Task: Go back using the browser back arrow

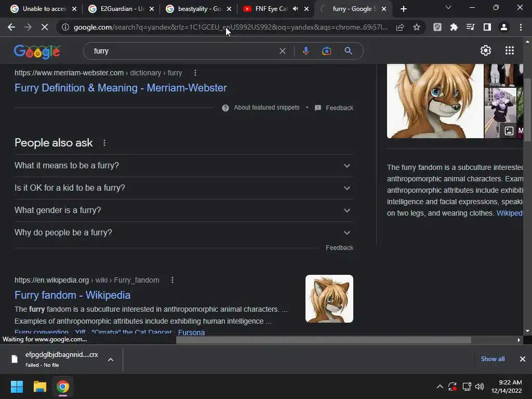Action: tap(11, 27)
